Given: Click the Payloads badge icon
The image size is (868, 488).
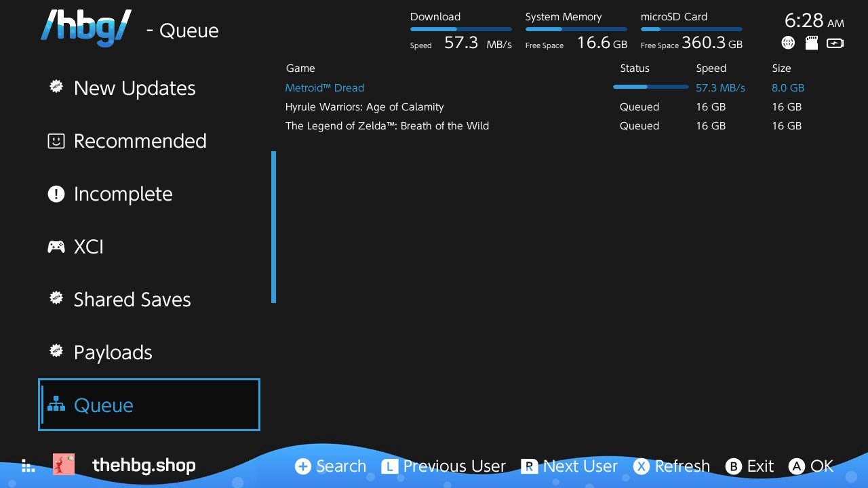Looking at the screenshot, I should [x=56, y=351].
